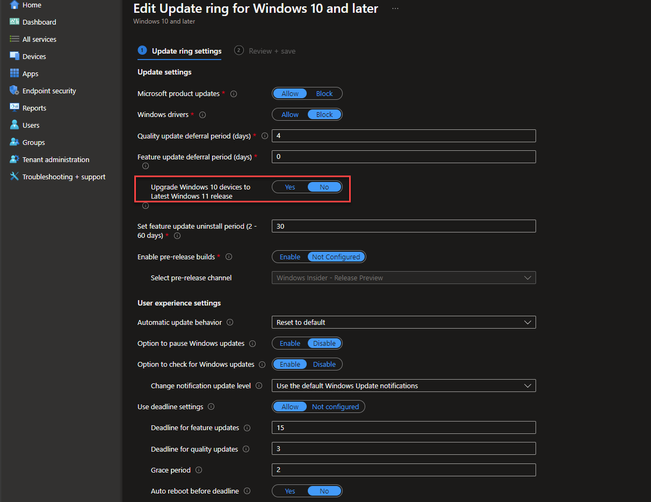
Task: Click info icon for Enable pre-release builds
Action: [x=229, y=257]
